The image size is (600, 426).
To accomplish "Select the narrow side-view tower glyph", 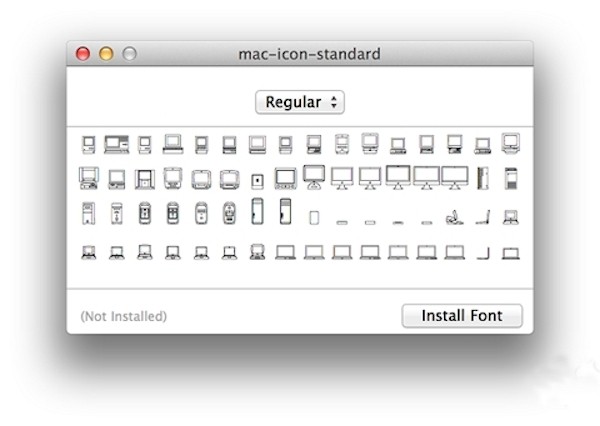I will pyautogui.click(x=483, y=178).
